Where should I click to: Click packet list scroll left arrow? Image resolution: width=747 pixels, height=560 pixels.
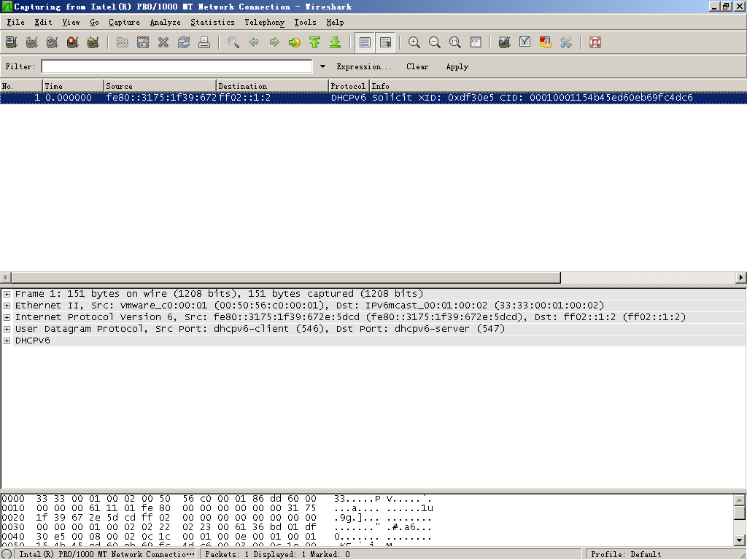pos(6,277)
